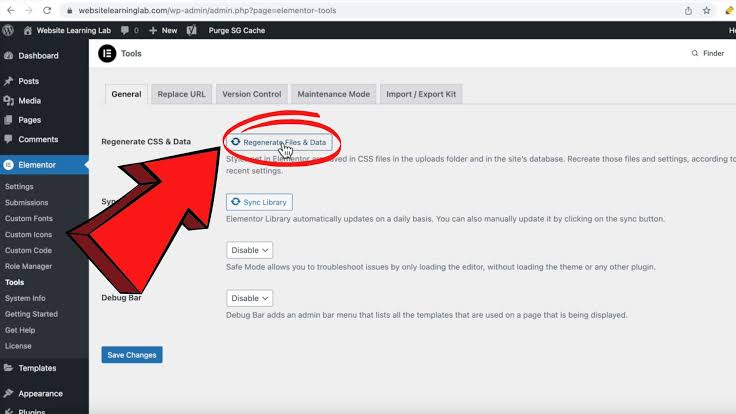Open the New content menu
The image size is (736, 414).
[163, 31]
